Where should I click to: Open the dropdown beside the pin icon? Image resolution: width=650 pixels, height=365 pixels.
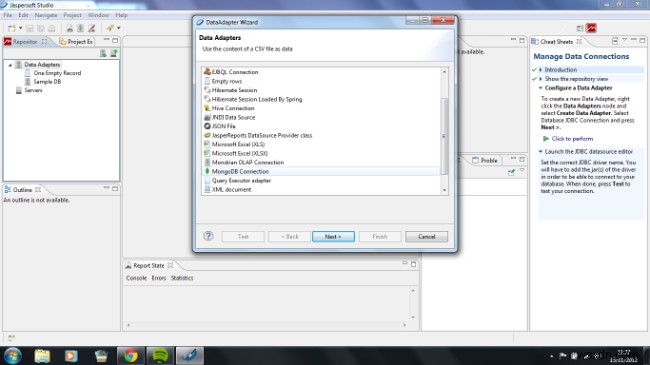tap(119, 28)
